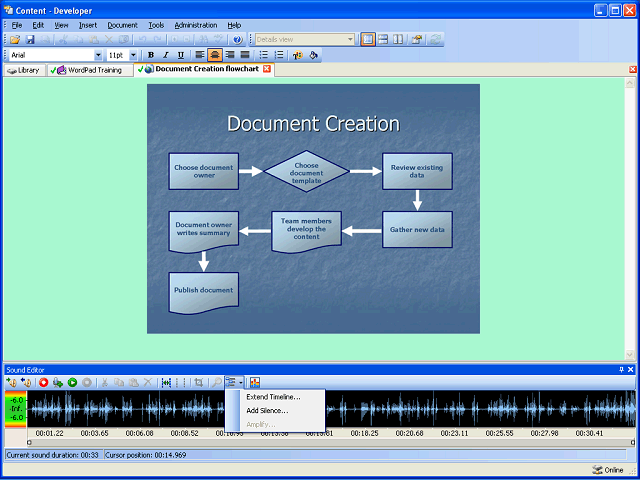640x480 pixels.
Task: Open the Arial font name dropdown
Action: click(x=98, y=55)
